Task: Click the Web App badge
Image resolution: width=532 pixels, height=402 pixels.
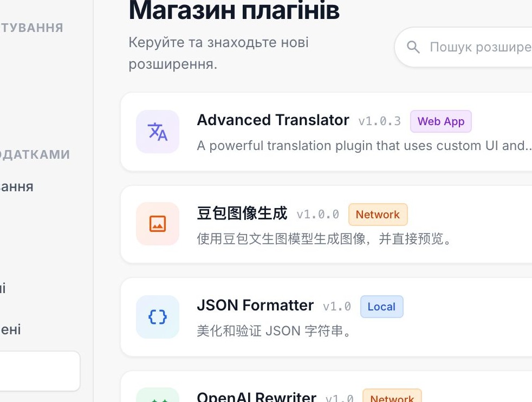Action: 441,121
